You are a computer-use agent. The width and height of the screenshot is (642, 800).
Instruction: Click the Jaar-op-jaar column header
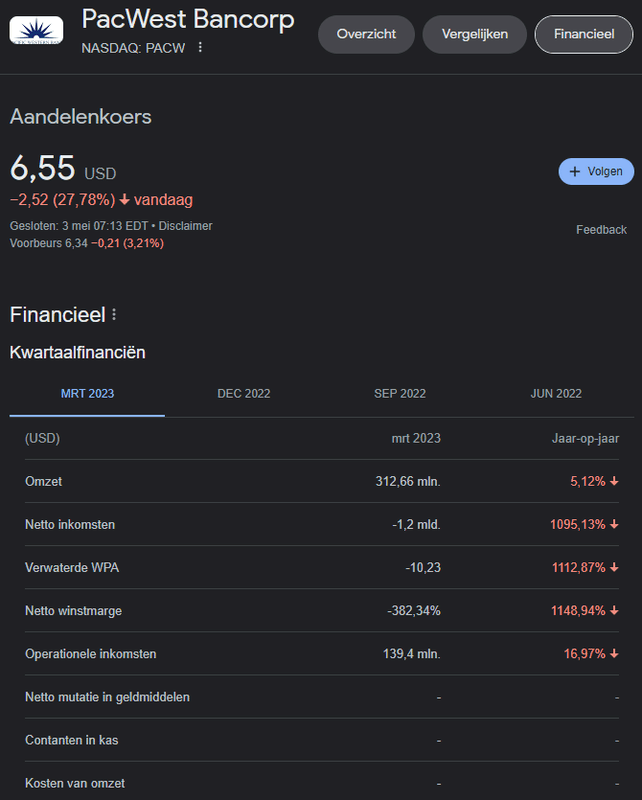585,439
